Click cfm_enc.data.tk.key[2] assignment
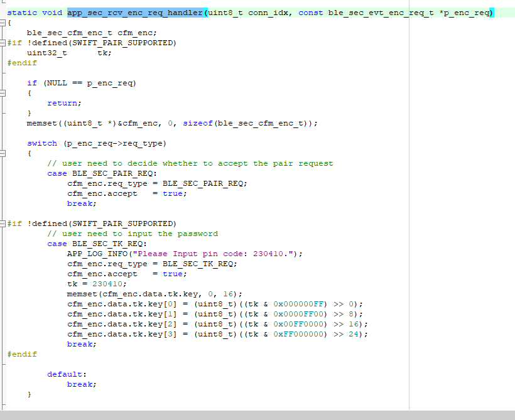515x420 pixels. pyautogui.click(x=217, y=324)
